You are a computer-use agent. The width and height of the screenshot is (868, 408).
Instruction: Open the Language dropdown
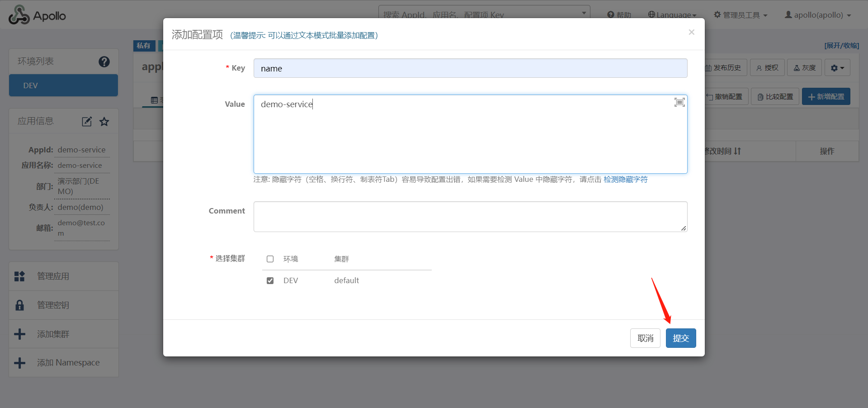(x=672, y=15)
